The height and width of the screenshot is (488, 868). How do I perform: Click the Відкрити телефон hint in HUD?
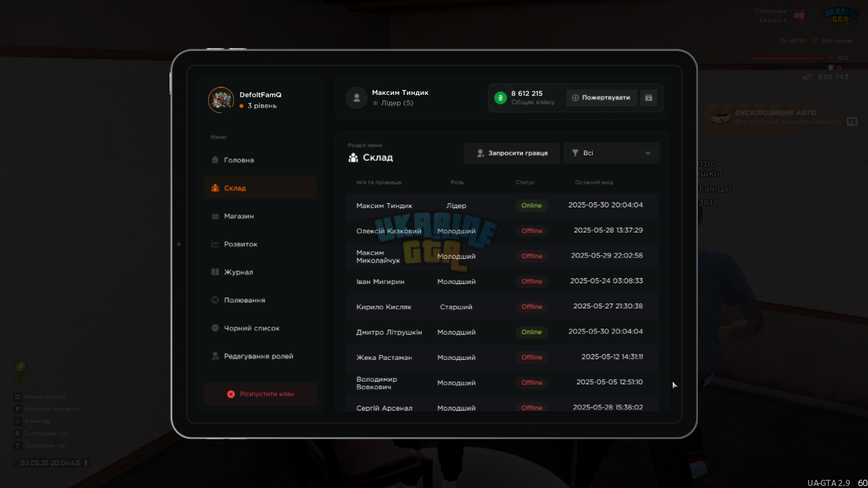pyautogui.click(x=52, y=409)
